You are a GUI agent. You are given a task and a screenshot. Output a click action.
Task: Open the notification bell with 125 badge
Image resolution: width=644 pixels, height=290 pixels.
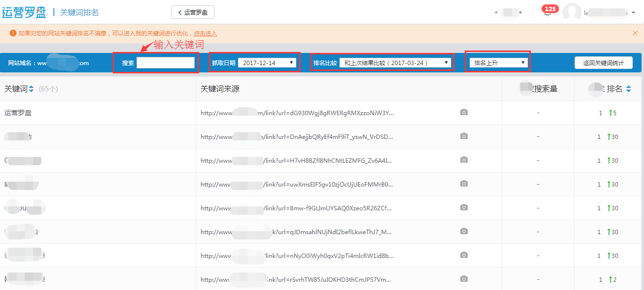tap(548, 13)
